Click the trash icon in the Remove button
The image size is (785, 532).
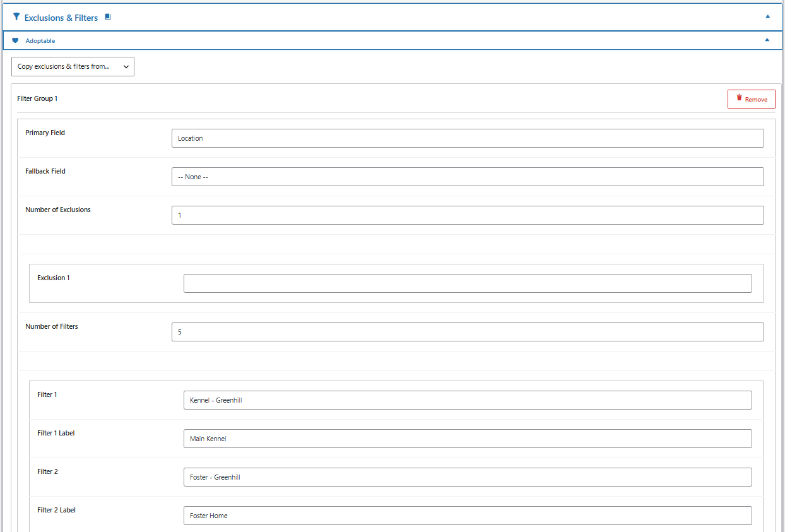pyautogui.click(x=740, y=98)
